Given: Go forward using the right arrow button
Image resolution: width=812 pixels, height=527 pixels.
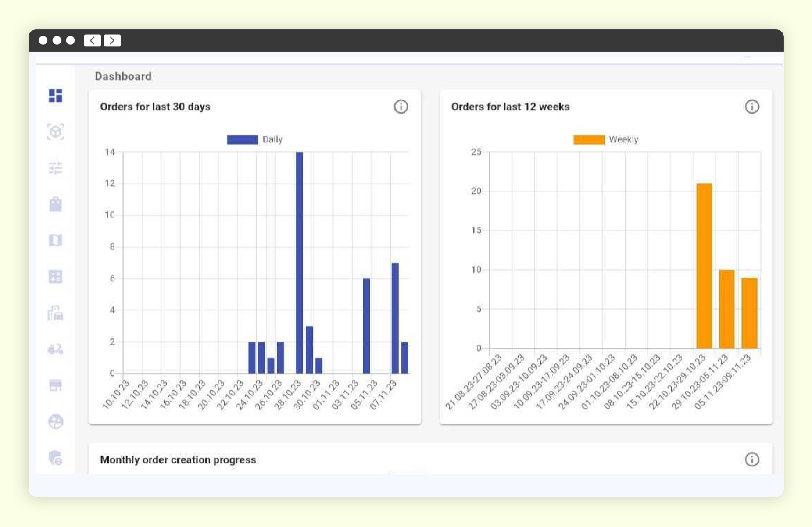Looking at the screenshot, I should click(112, 40).
